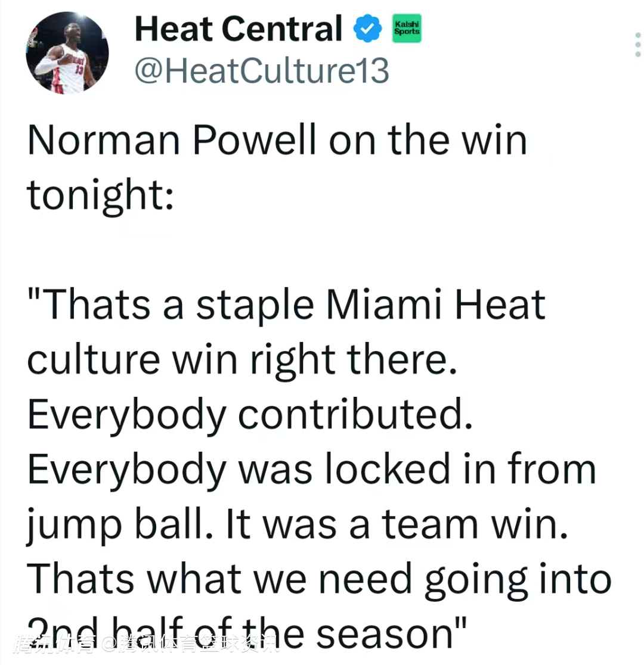Open the @HeatCulture13 handle link
Viewport: 644px width, 665px height.
[x=262, y=71]
